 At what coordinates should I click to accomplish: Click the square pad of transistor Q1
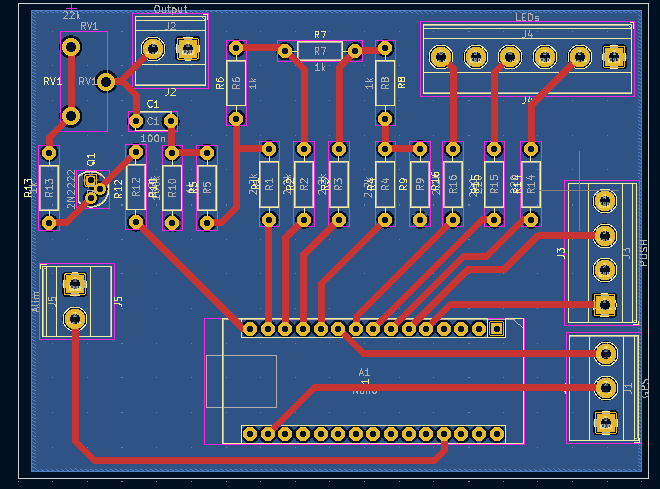pyautogui.click(x=90, y=180)
